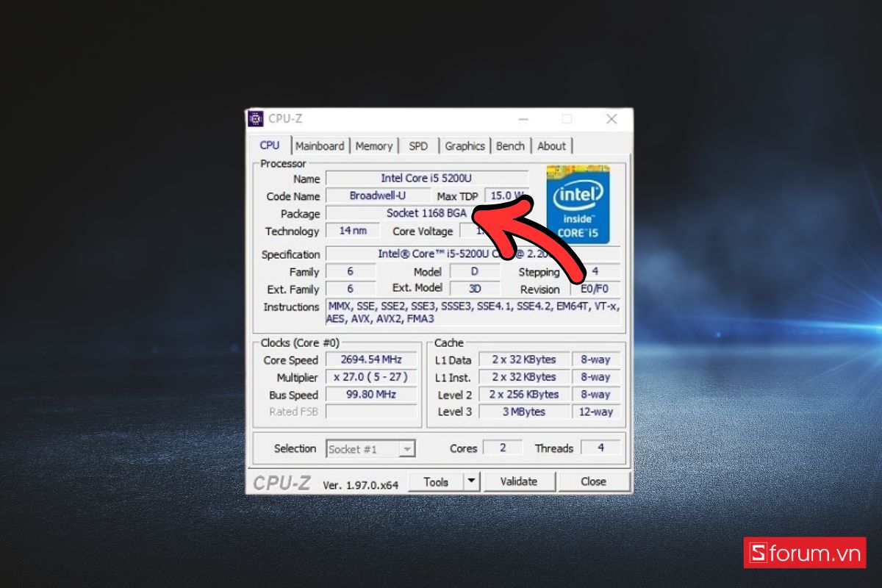882x588 pixels.
Task: Go to the Graphics tab
Action: point(465,146)
